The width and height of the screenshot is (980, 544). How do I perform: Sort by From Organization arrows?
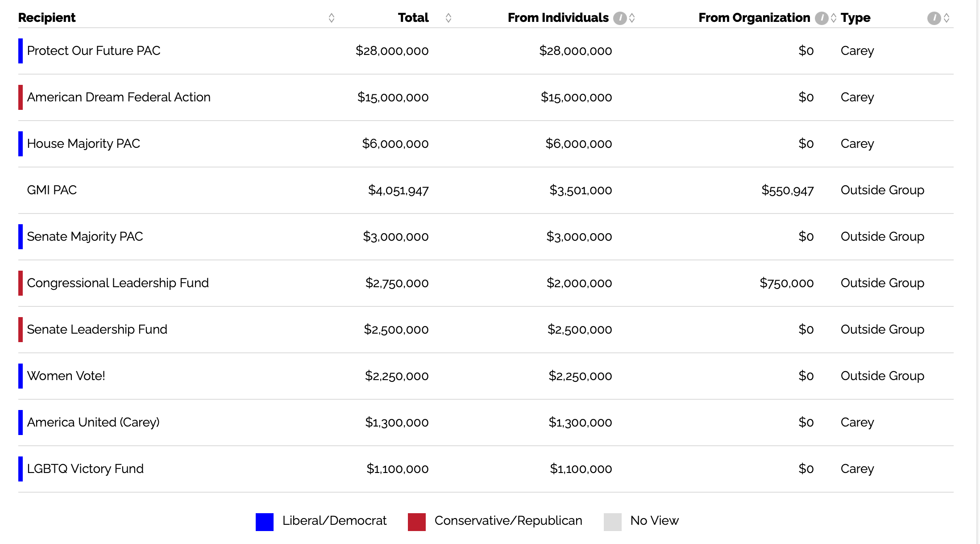click(834, 18)
